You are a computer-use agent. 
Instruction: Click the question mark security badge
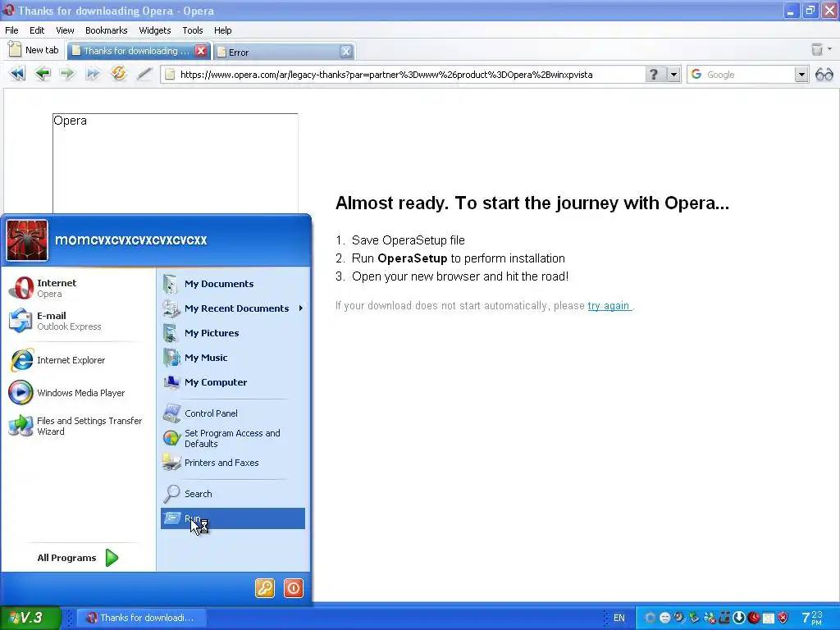pos(654,75)
